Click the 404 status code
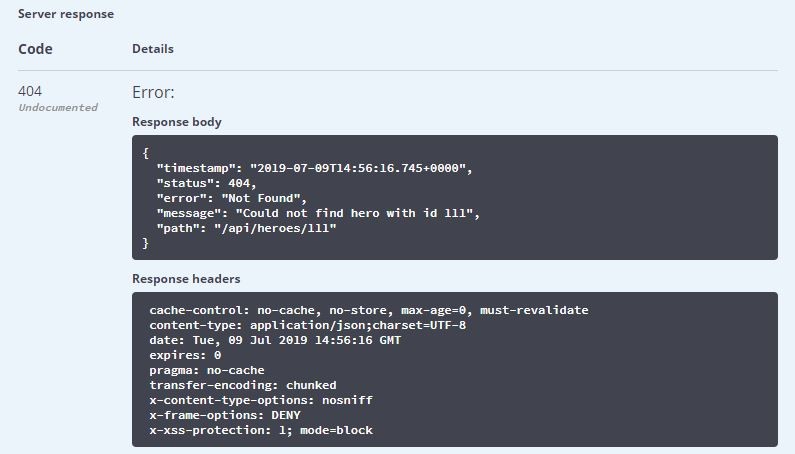The width and height of the screenshot is (795, 454). coord(30,91)
